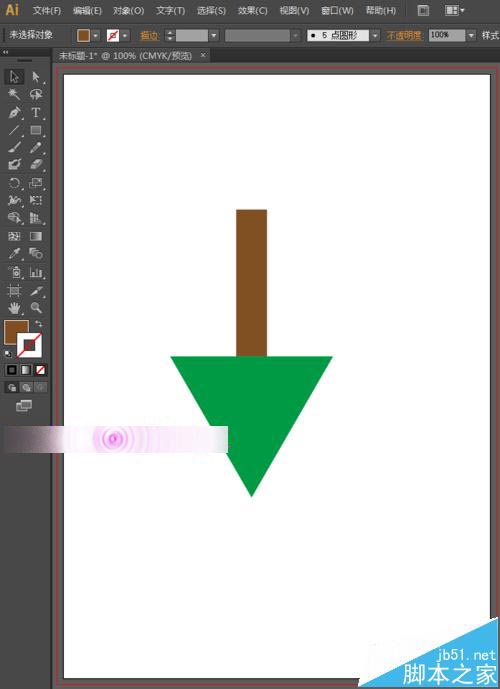Select the Zoom tool
Viewport: 500px width, 689px height.
pos(36,308)
